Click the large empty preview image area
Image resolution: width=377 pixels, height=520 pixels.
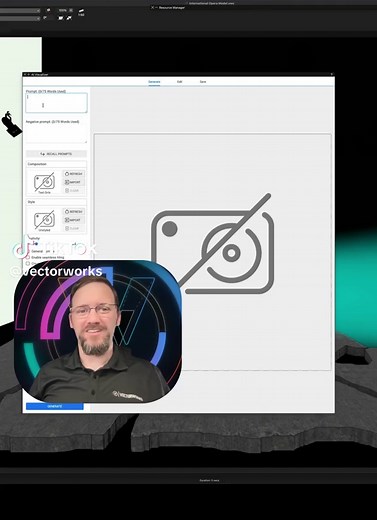(x=213, y=252)
